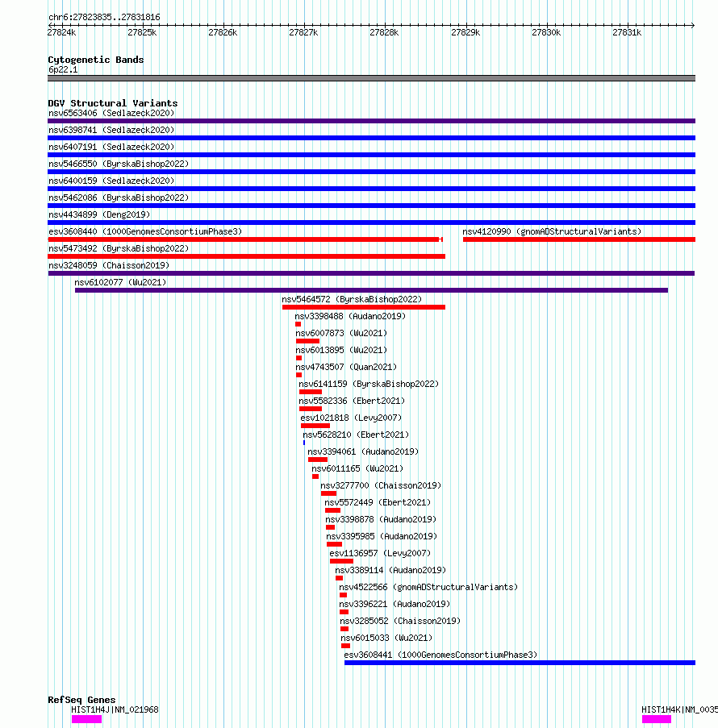718x728 pixels.
Task: Select nsv5462086 (ByrskaBishop2022) label
Action: click(x=119, y=198)
